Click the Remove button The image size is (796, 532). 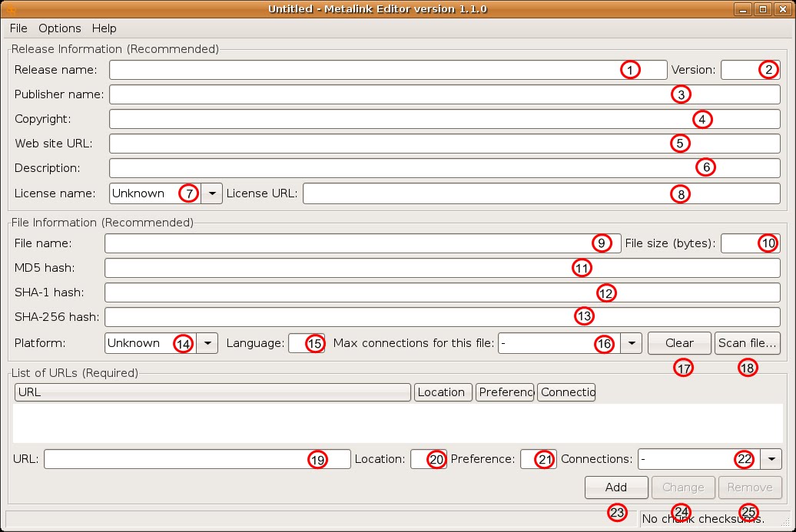pyautogui.click(x=750, y=487)
